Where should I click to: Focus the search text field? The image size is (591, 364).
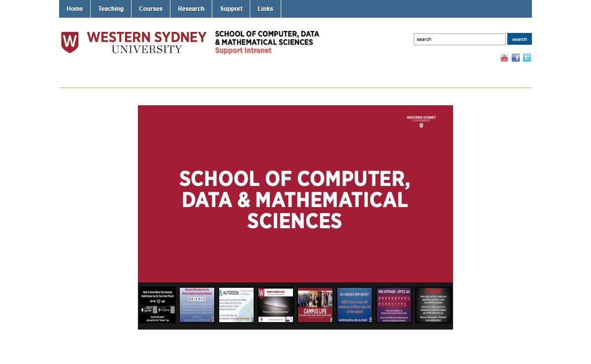tap(460, 39)
